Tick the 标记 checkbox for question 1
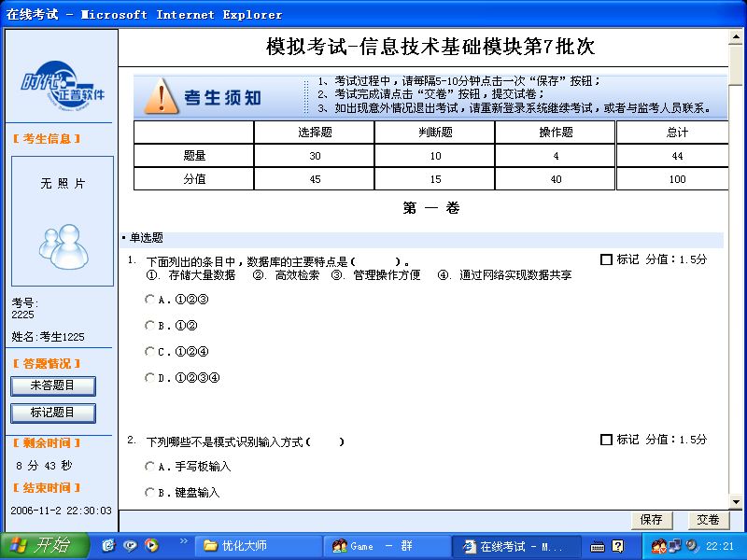Viewport: 747px width, 560px height. click(606, 259)
